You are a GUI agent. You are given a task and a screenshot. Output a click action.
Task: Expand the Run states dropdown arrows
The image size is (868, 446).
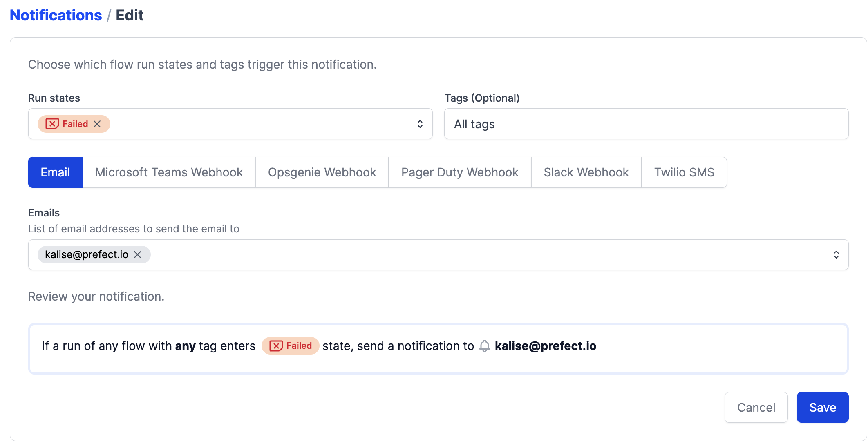[420, 124]
